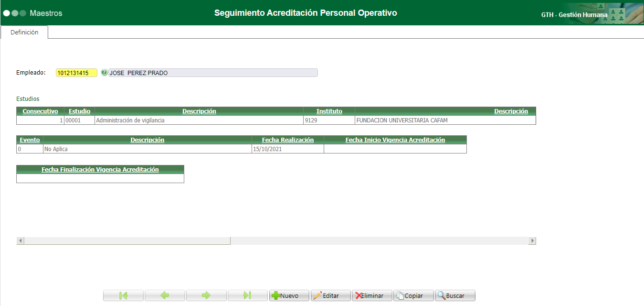
Task: Click the Evento column header
Action: [30, 140]
